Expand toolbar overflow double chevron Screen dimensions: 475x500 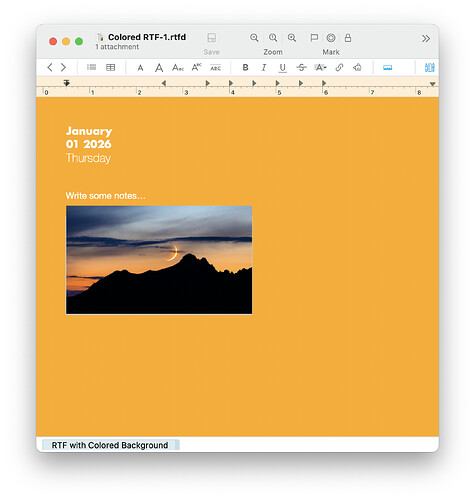pyautogui.click(x=426, y=39)
